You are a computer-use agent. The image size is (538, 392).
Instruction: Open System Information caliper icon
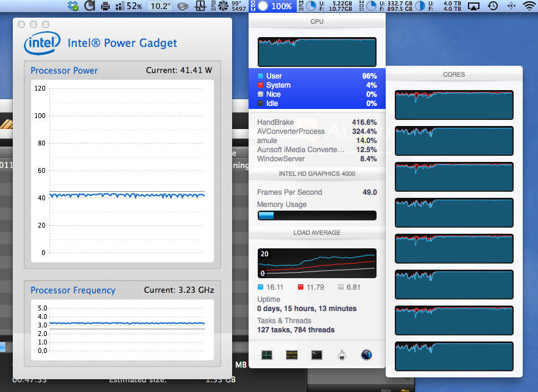tap(342, 355)
